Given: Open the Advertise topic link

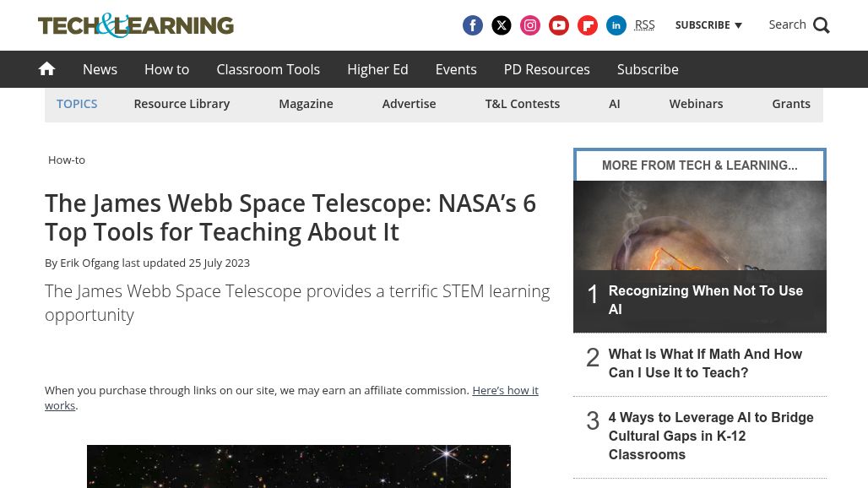Looking at the screenshot, I should 409,104.
